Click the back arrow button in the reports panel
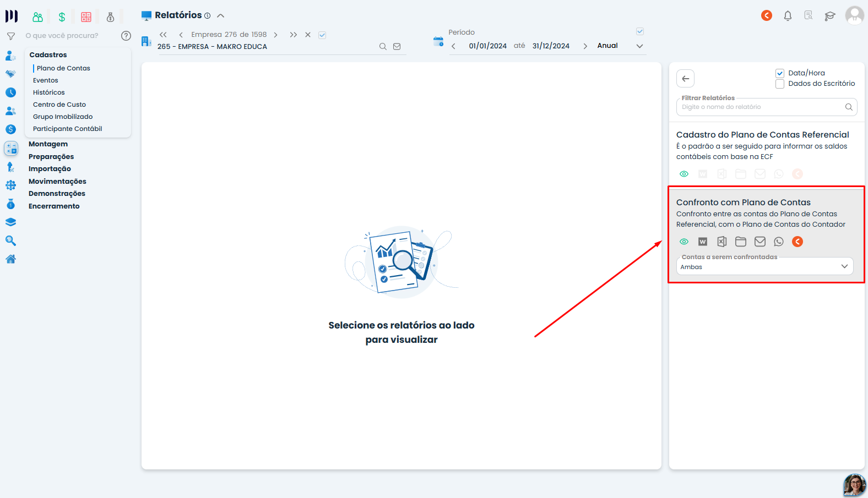The height and width of the screenshot is (498, 868). pyautogui.click(x=685, y=79)
